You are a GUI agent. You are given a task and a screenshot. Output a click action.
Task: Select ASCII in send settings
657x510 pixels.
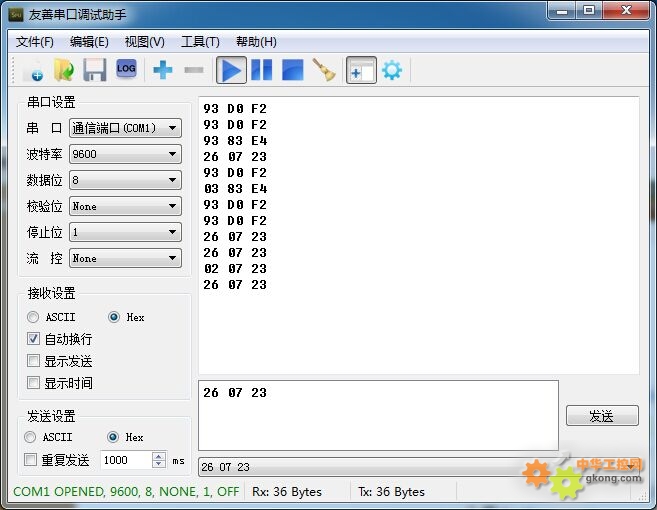point(48,437)
